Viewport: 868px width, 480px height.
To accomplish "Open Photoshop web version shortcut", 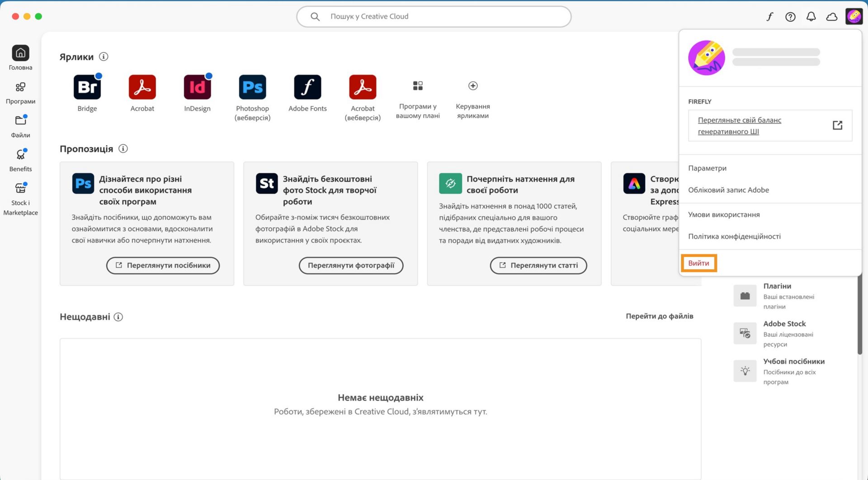I will 252,87.
